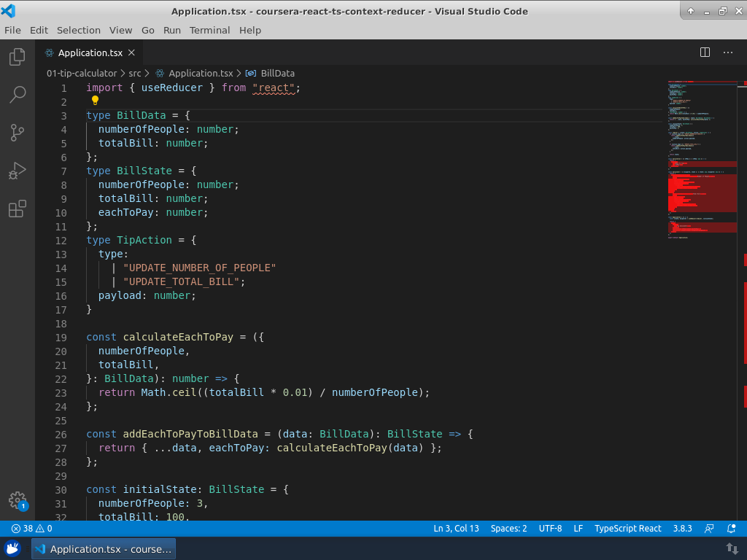Click the BillData breadcrumb symbol
Image resolution: width=747 pixels, height=560 pixels.
[277, 73]
